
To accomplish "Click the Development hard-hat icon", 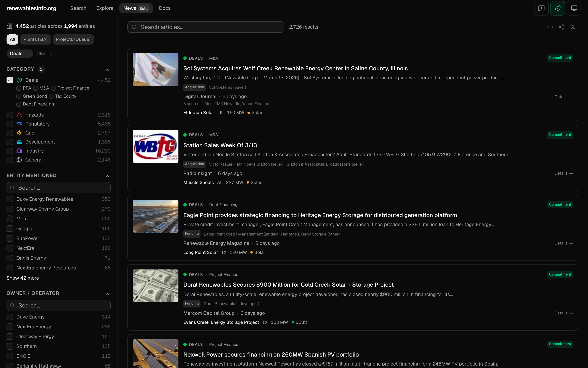I will [x=19, y=142].
